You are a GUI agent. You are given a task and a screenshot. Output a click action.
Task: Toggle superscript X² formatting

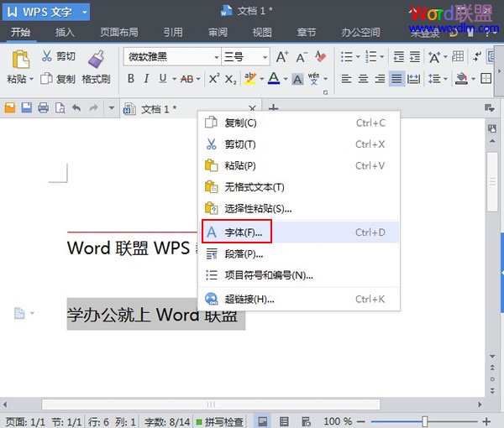click(214, 78)
